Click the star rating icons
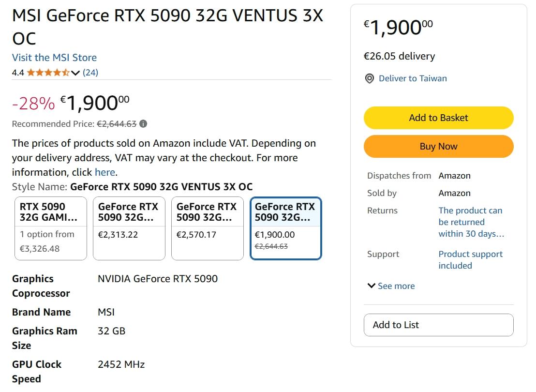 coord(48,73)
